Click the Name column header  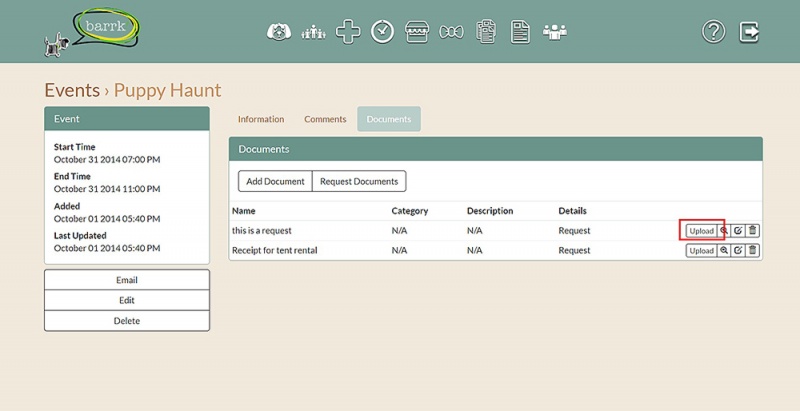[x=244, y=211]
